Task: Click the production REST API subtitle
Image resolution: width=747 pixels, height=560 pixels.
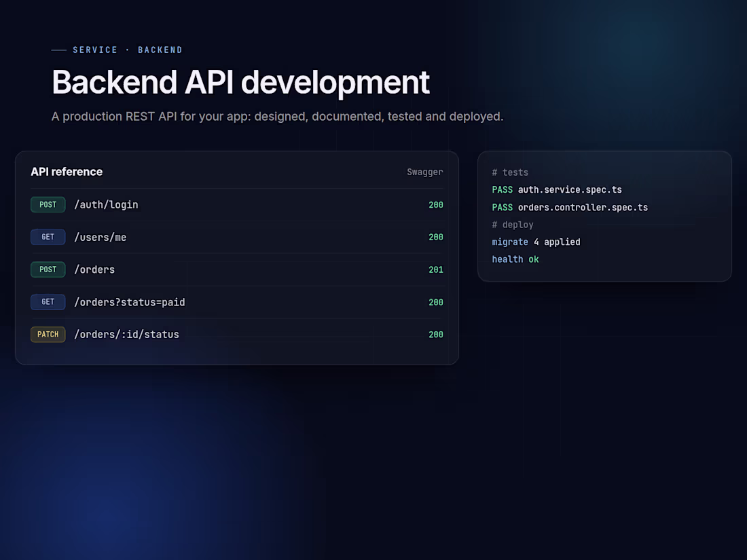Action: (x=277, y=117)
